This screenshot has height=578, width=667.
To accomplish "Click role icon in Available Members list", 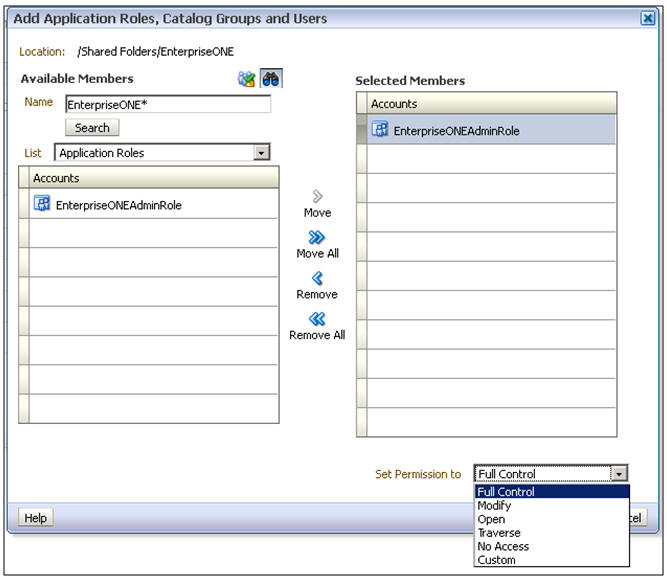I will [x=42, y=203].
